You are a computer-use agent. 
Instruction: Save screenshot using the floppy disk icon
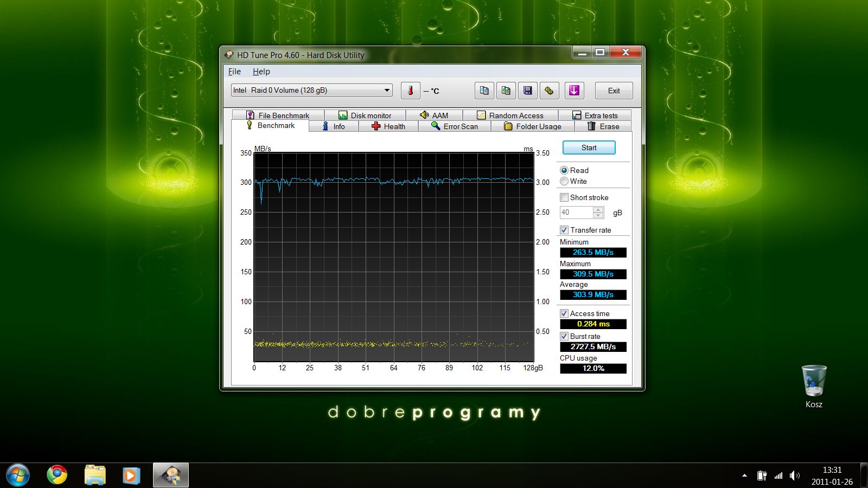click(528, 91)
